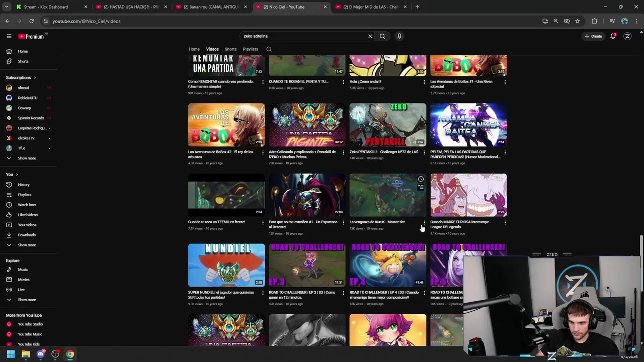Image resolution: width=644 pixels, height=362 pixels.
Task: Add La venganza de KuruK to Watch later
Action: 421,179
